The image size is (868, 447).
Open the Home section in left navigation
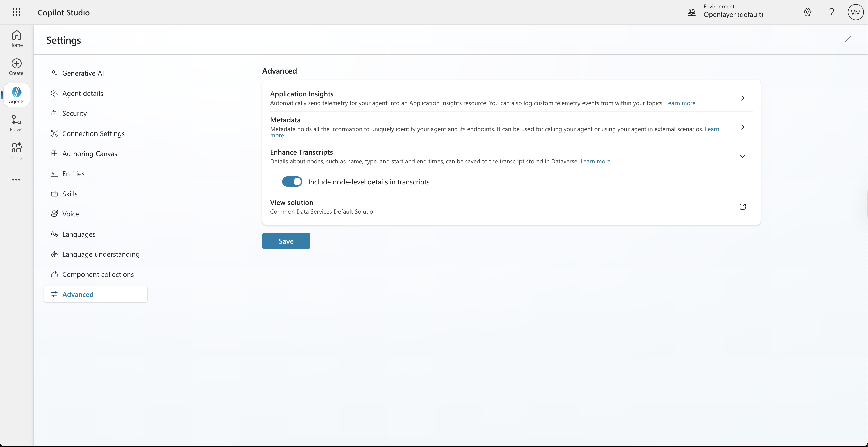coord(16,38)
